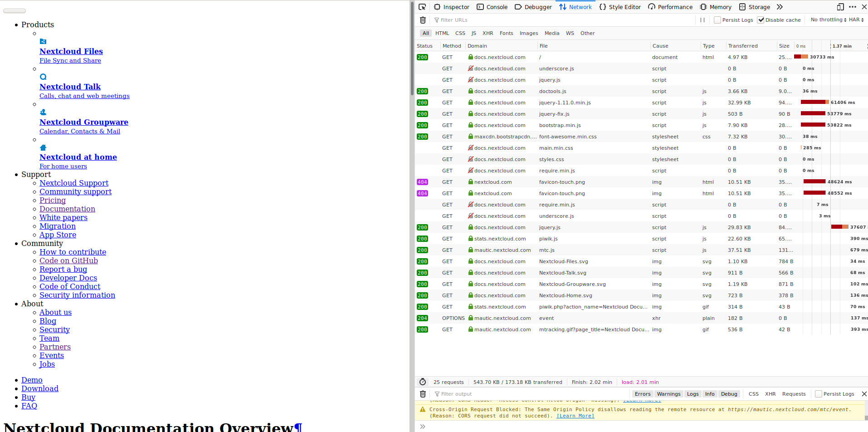
Task: Pause network traffic recording
Action: tap(702, 20)
